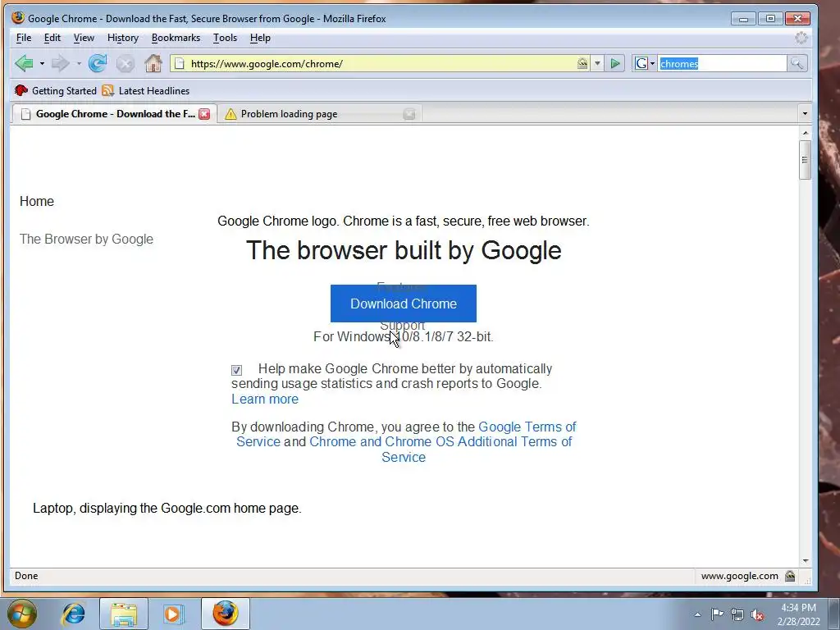Screen dimensions: 840x630
Task: Open the Help menu
Action: point(260,38)
